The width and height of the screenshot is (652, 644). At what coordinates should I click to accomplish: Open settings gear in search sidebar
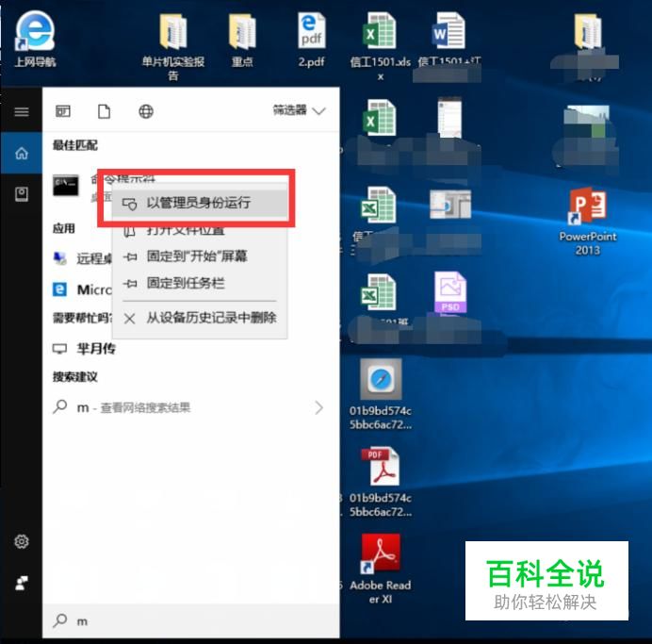click(22, 541)
